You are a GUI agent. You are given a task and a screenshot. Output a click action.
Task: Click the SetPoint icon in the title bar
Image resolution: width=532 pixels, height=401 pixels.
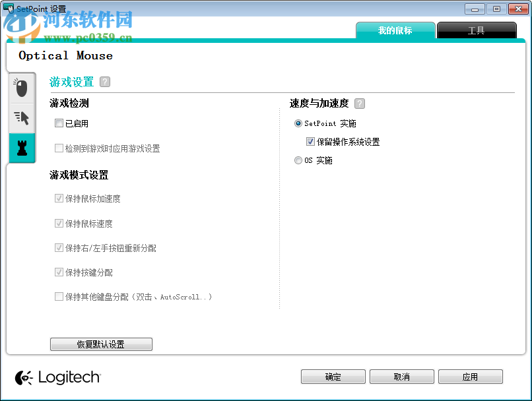[7, 9]
